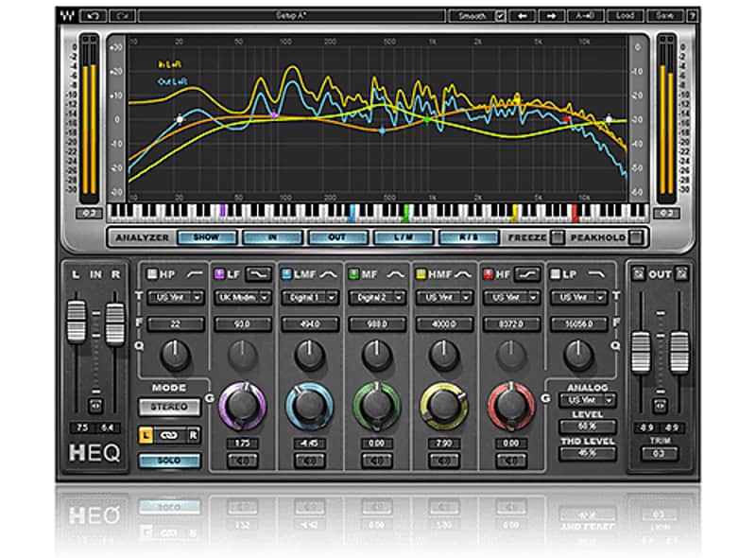Toggle the analyzer Freeze checkbox
This screenshot has height=558, width=756.
click(x=558, y=237)
